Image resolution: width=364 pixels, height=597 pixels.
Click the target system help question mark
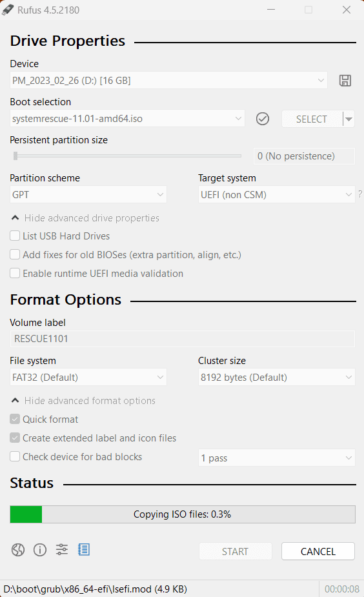click(x=360, y=194)
